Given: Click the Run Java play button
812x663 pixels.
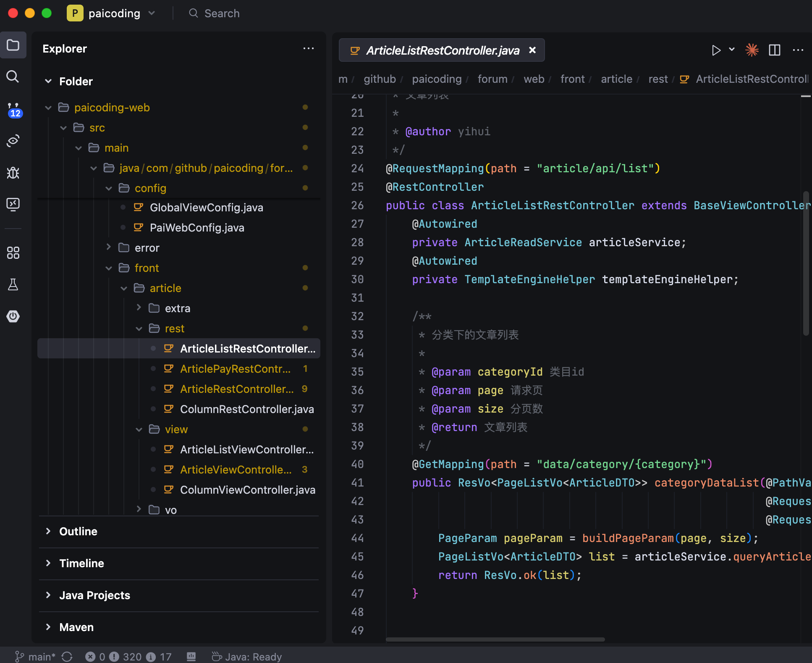Looking at the screenshot, I should (716, 50).
